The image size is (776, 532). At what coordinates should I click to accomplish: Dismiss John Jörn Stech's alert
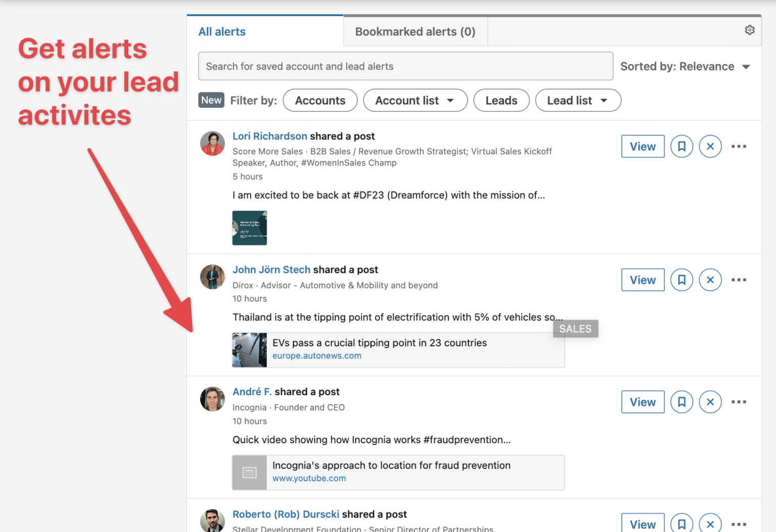point(710,280)
